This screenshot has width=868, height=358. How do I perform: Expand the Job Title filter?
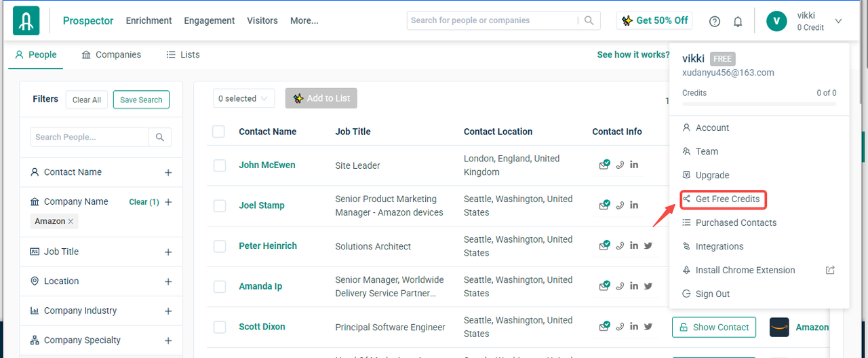[168, 252]
